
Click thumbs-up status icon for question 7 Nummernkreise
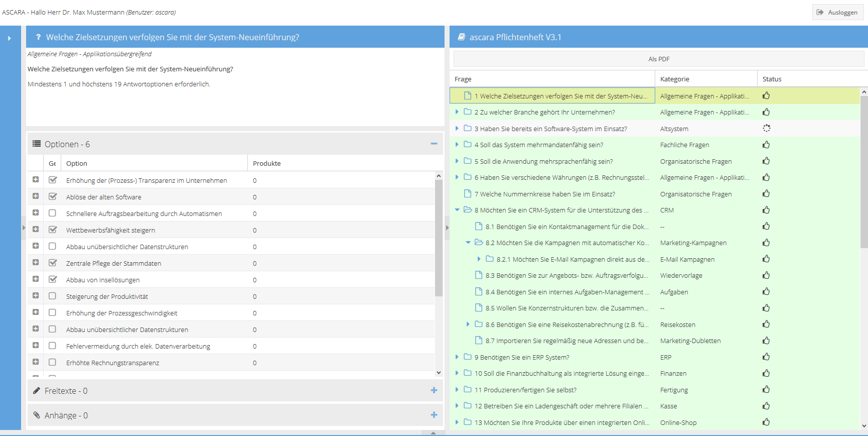pos(766,194)
